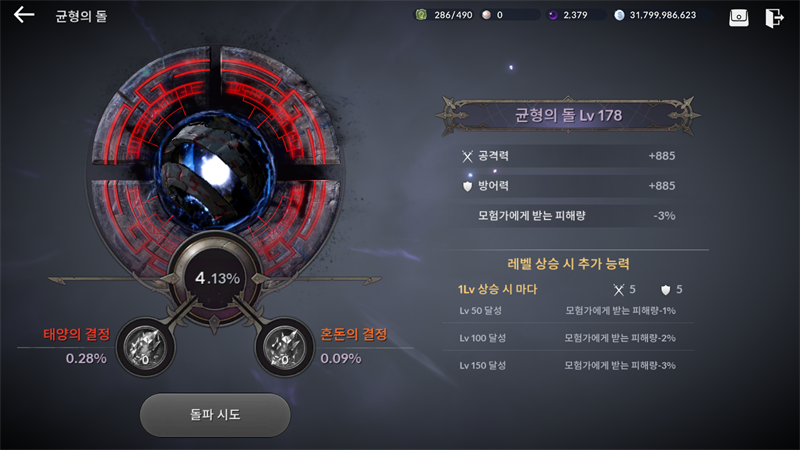Image resolution: width=800 pixels, height=450 pixels.
Task: Tap the purple orb currency icon showing 2,379
Action: (553, 15)
